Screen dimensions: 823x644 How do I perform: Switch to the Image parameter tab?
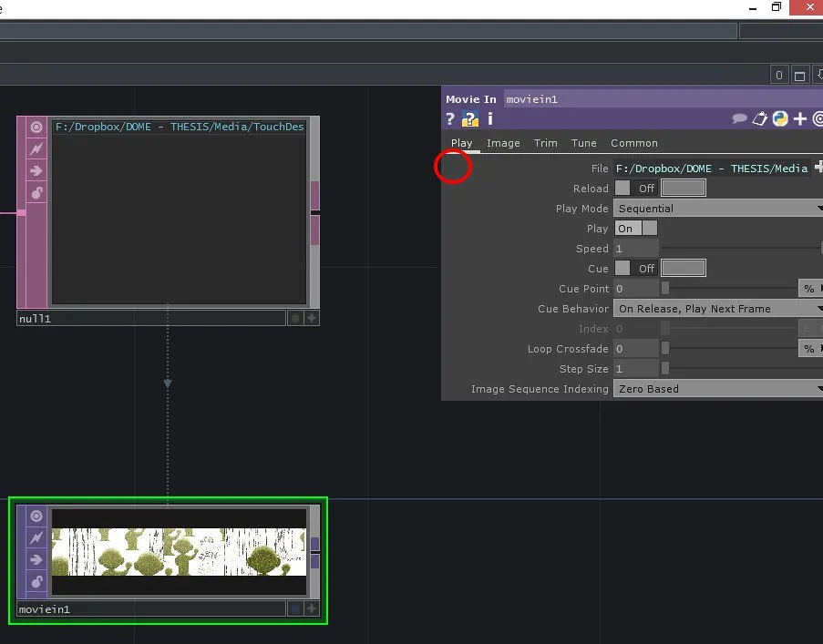tap(503, 143)
